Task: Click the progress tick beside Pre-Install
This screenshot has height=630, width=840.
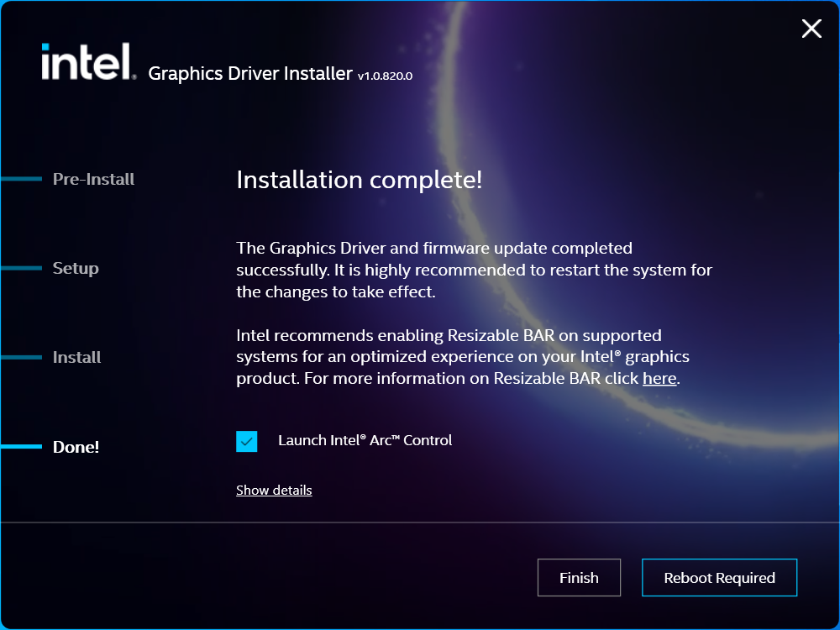Action: point(21,179)
